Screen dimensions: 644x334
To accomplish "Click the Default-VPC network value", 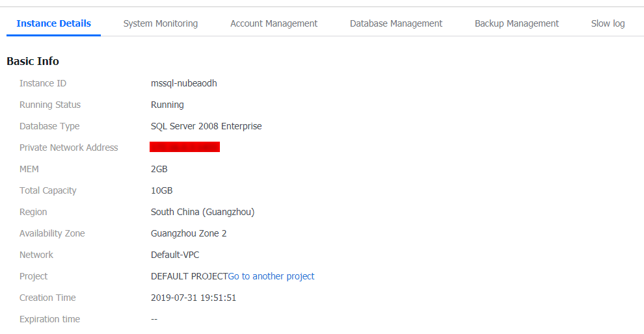I will (x=175, y=255).
